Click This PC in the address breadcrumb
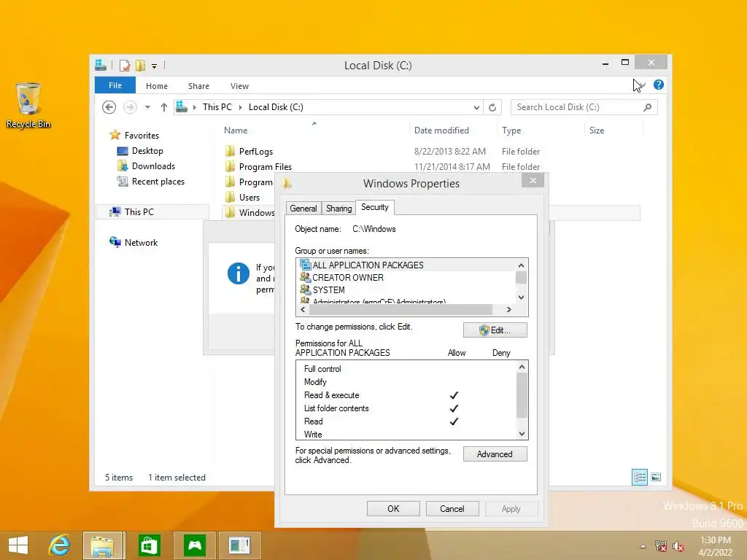Image resolution: width=747 pixels, height=560 pixels. [x=217, y=107]
